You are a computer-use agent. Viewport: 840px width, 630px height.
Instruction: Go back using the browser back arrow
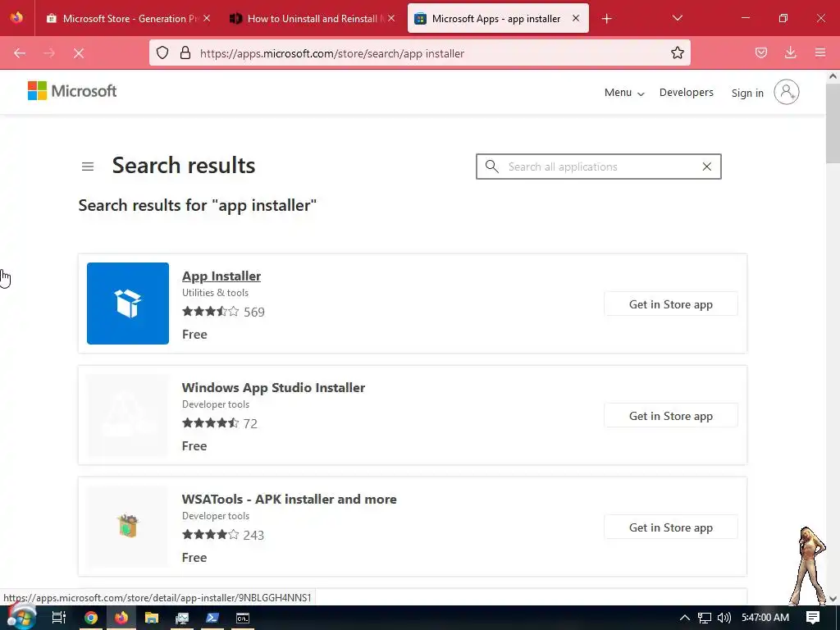tap(20, 53)
